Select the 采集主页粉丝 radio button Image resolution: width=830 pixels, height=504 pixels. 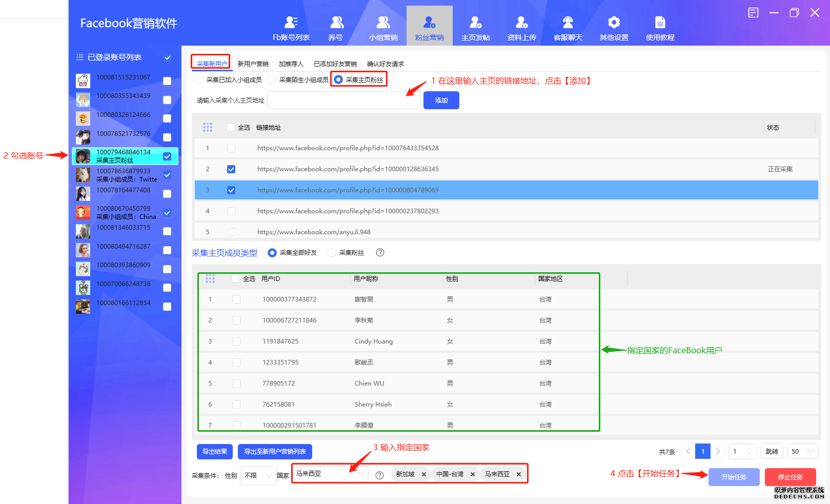(x=338, y=79)
